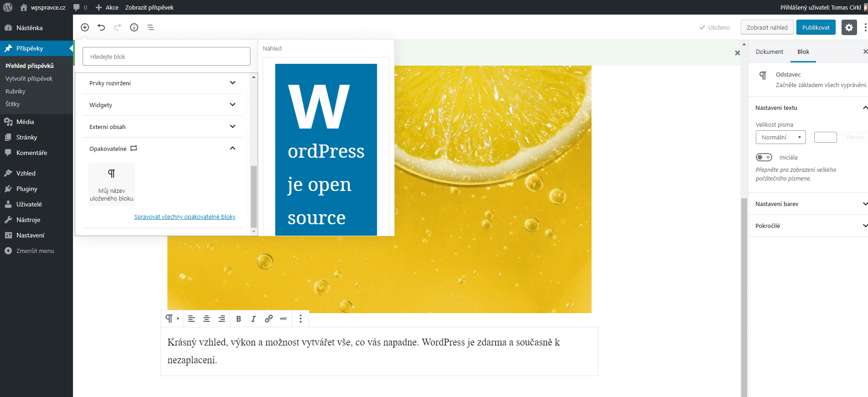
Task: Open editor settings gear icon
Action: pyautogui.click(x=849, y=27)
